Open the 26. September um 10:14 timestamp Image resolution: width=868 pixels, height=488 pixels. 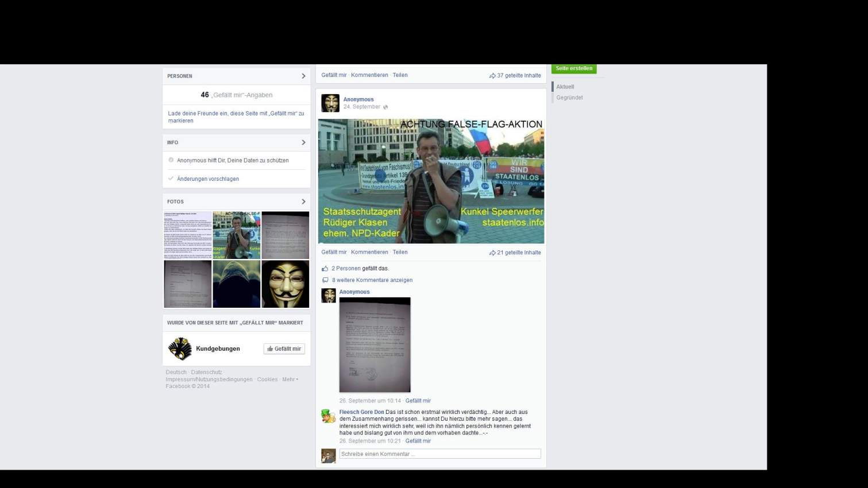point(370,401)
